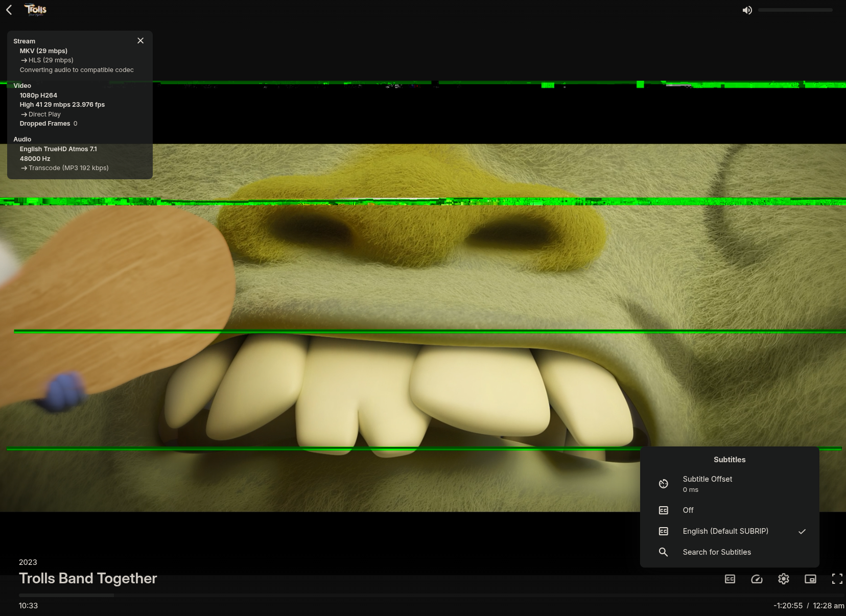Click the Subtitle Offset timer icon

(x=663, y=484)
